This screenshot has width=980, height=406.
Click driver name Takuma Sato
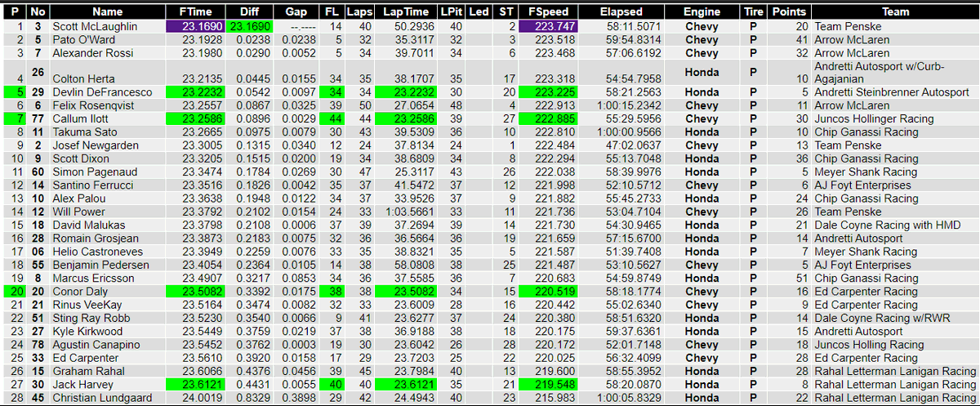coord(84,132)
